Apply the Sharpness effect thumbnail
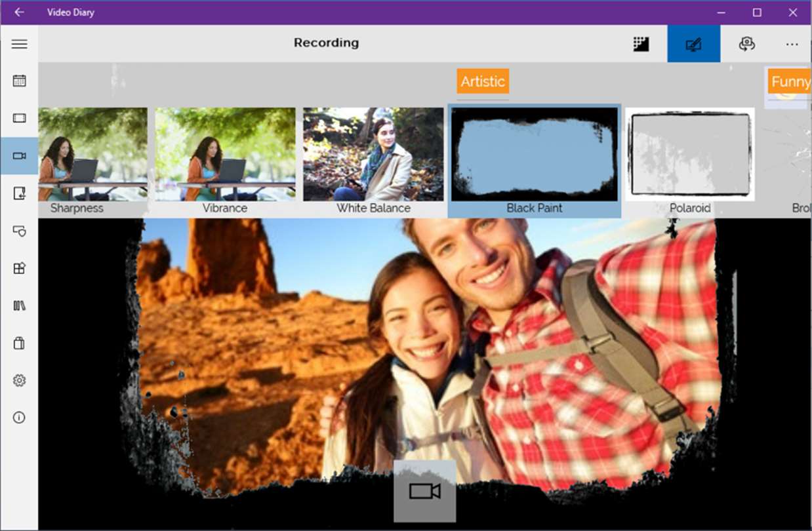This screenshot has height=531, width=812. click(92, 161)
